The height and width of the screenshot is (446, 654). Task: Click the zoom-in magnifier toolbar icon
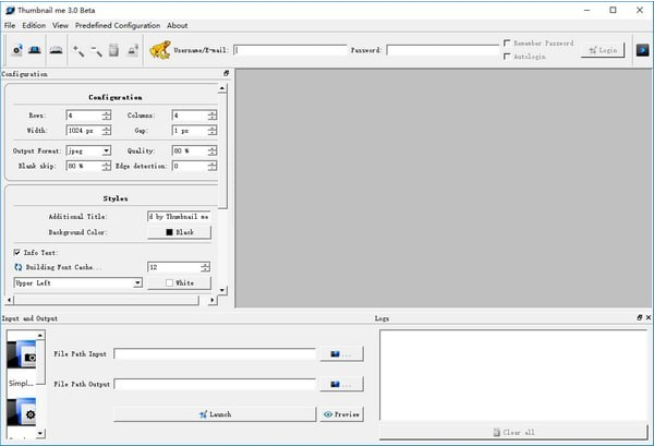coord(78,49)
